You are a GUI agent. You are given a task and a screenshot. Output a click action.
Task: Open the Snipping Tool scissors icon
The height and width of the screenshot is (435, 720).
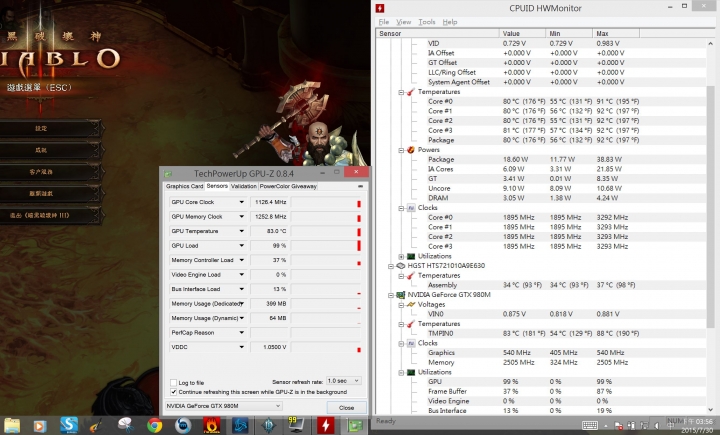(x=125, y=425)
